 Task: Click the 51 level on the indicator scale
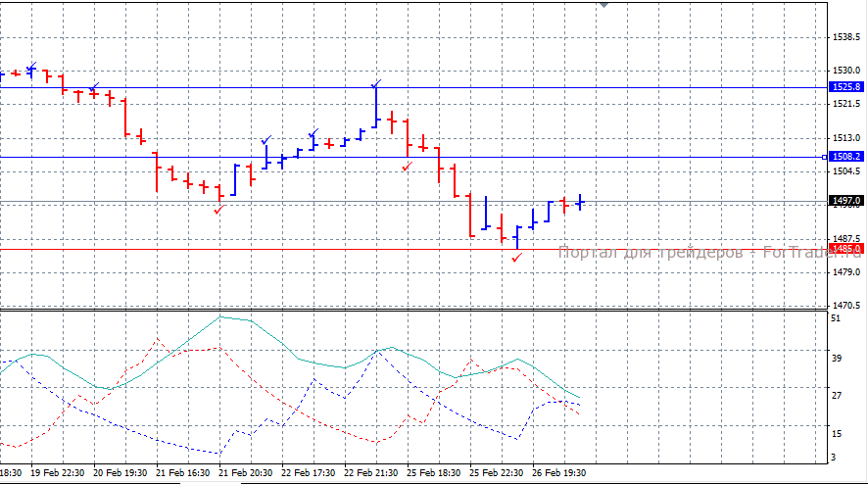coord(835,319)
